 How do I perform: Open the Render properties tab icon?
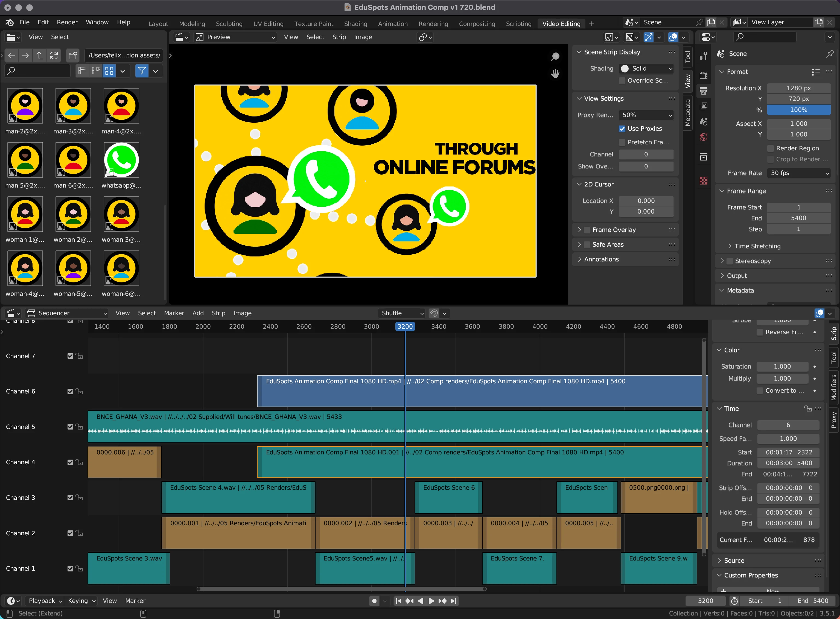(x=703, y=75)
